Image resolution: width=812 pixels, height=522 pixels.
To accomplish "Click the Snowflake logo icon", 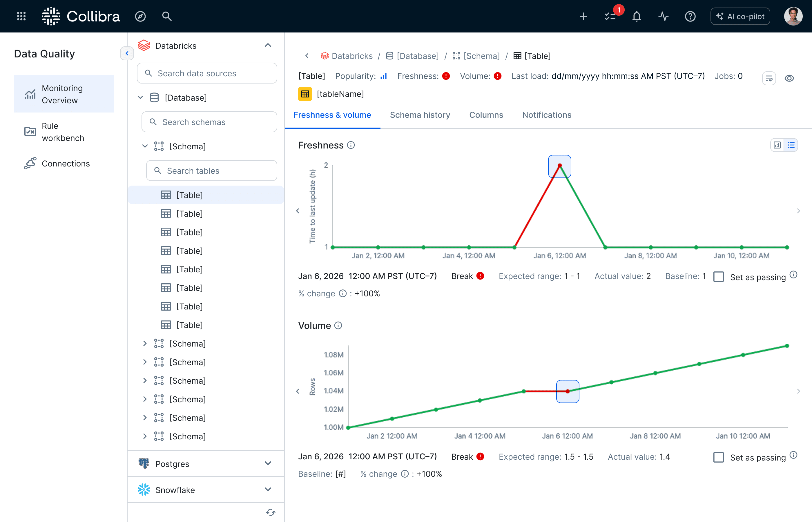I will (144, 490).
